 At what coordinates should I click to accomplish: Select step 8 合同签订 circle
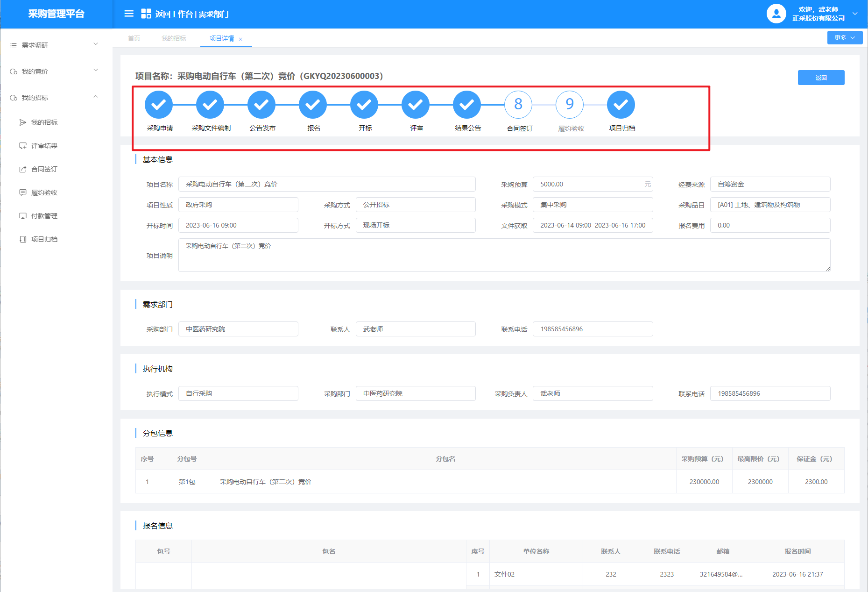518,105
